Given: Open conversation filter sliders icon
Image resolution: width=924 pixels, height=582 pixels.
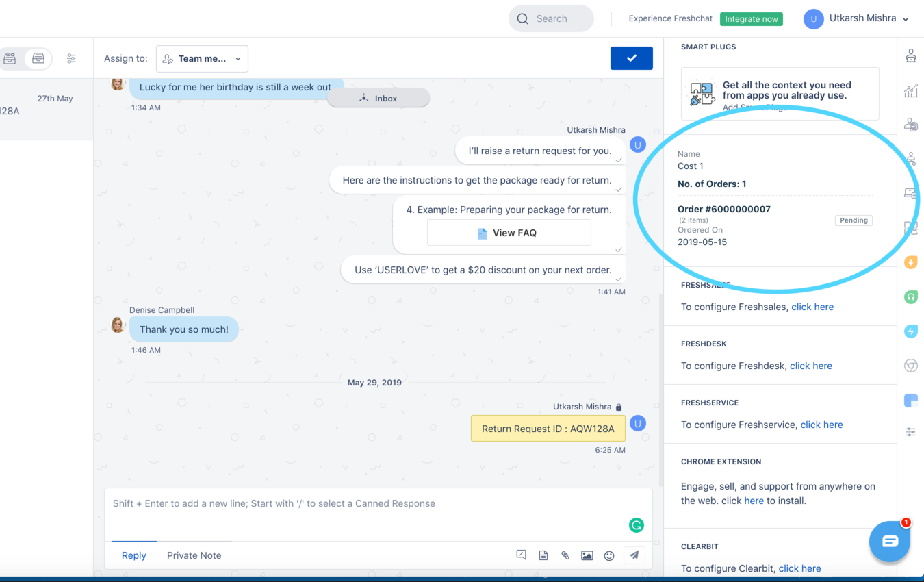Looking at the screenshot, I should (x=71, y=59).
